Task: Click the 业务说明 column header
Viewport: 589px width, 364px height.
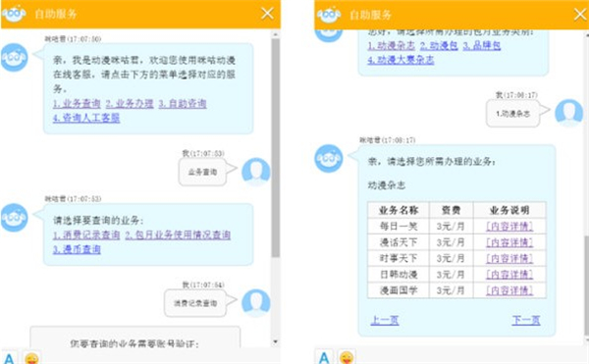Action: click(509, 210)
